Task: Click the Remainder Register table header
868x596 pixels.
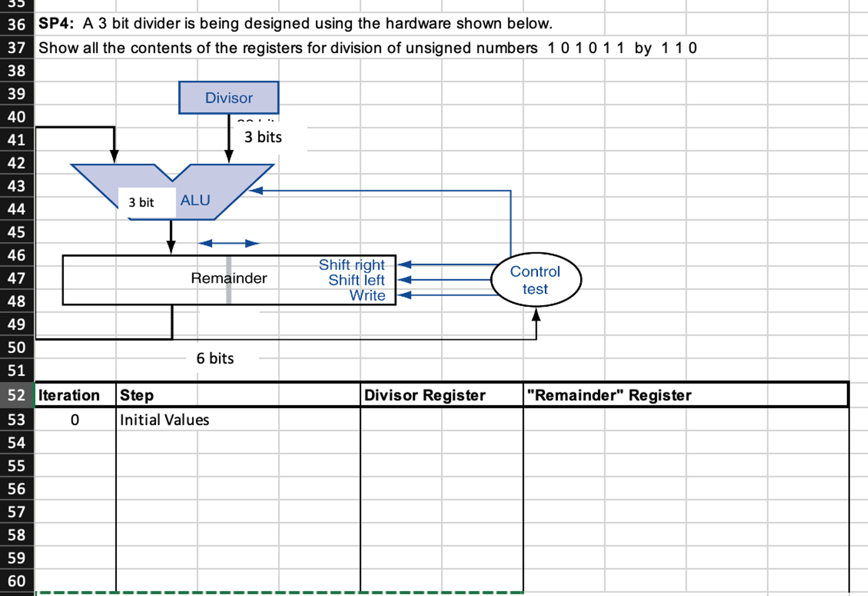Action: pyautogui.click(x=610, y=394)
